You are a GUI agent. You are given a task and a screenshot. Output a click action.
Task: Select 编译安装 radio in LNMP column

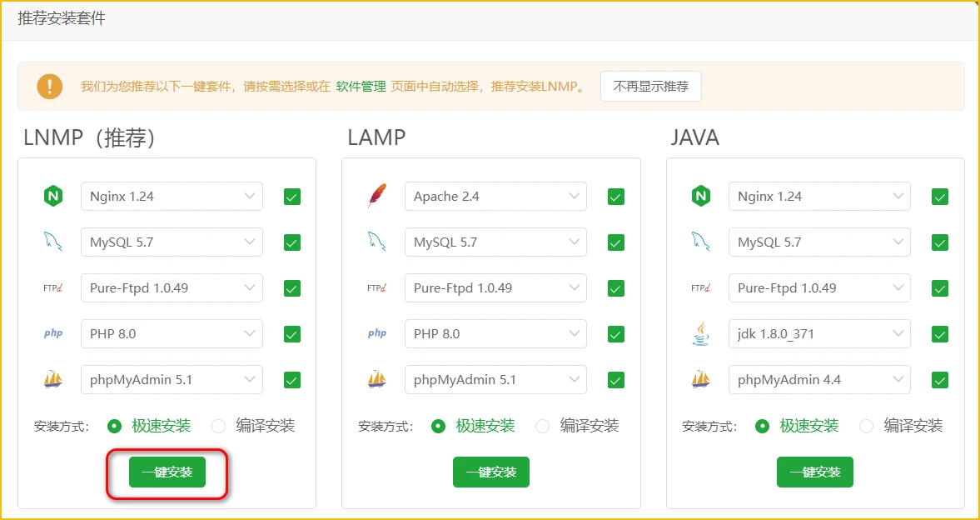(x=219, y=427)
